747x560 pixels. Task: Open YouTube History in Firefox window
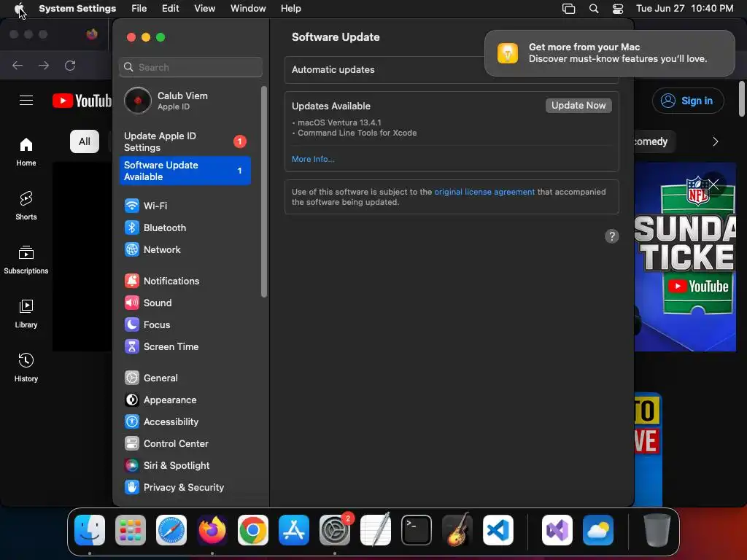[26, 367]
